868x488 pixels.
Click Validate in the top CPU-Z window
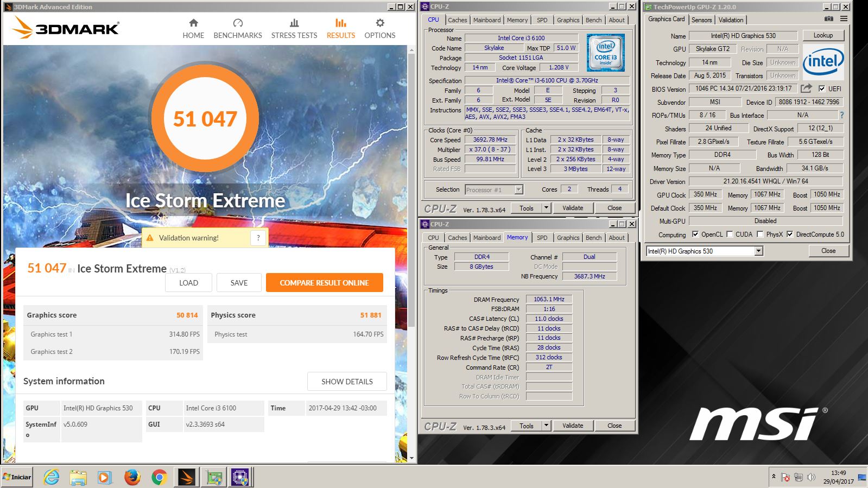point(573,208)
